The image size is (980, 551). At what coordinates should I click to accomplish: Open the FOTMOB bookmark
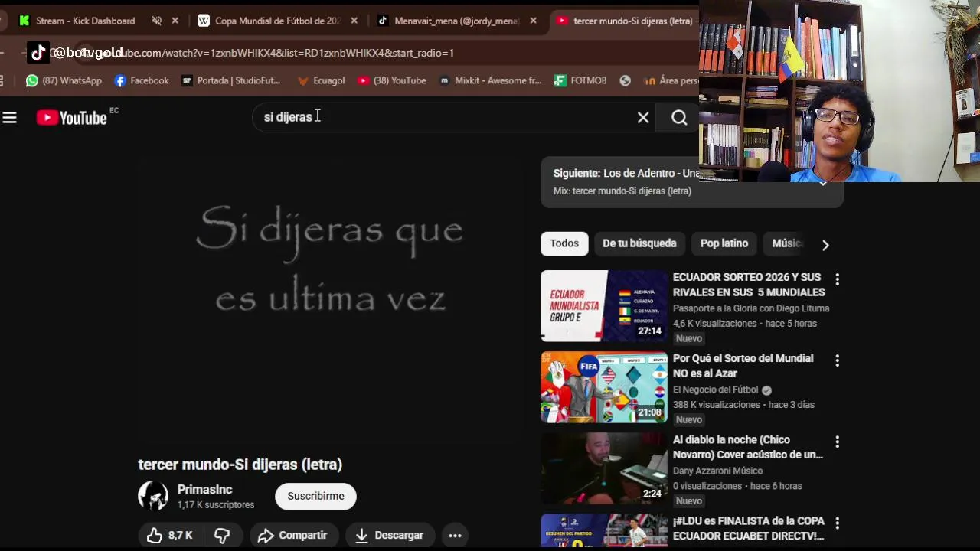tap(580, 80)
